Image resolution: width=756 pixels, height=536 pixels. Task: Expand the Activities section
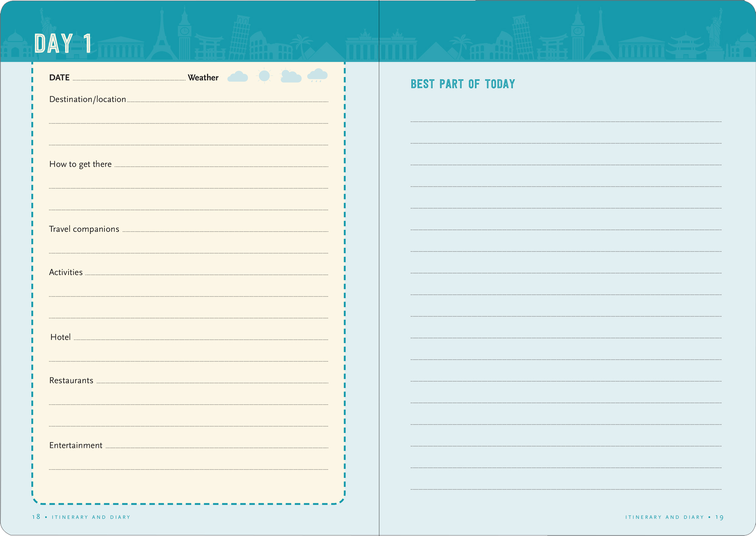66,272
